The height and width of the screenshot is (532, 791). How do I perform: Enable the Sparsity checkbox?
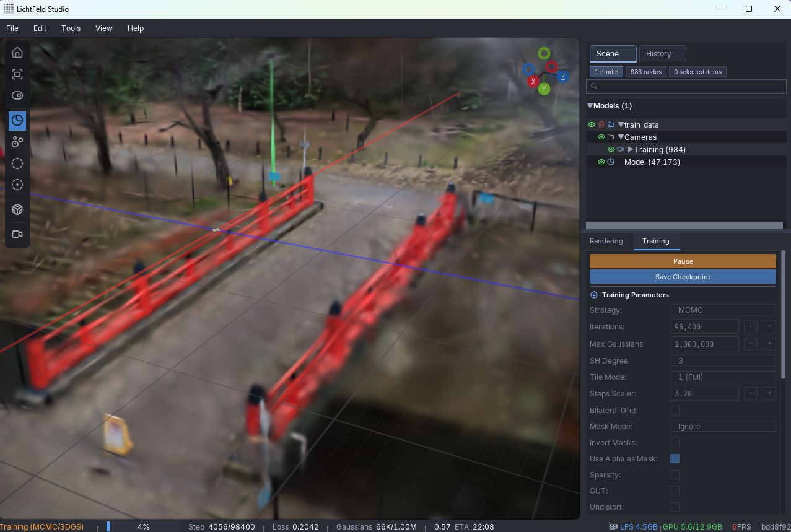(675, 474)
